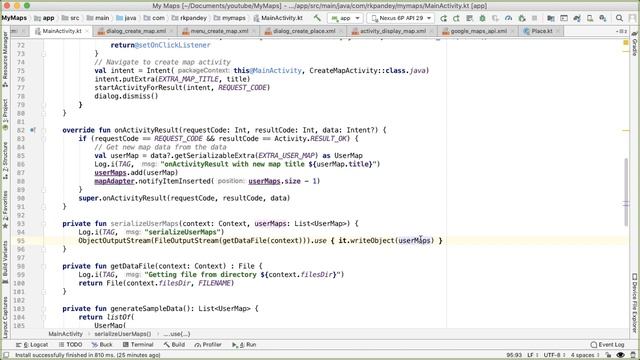640x360 pixels.
Task: Click Attach Debugger to Android Process icon
Action: (522, 18)
